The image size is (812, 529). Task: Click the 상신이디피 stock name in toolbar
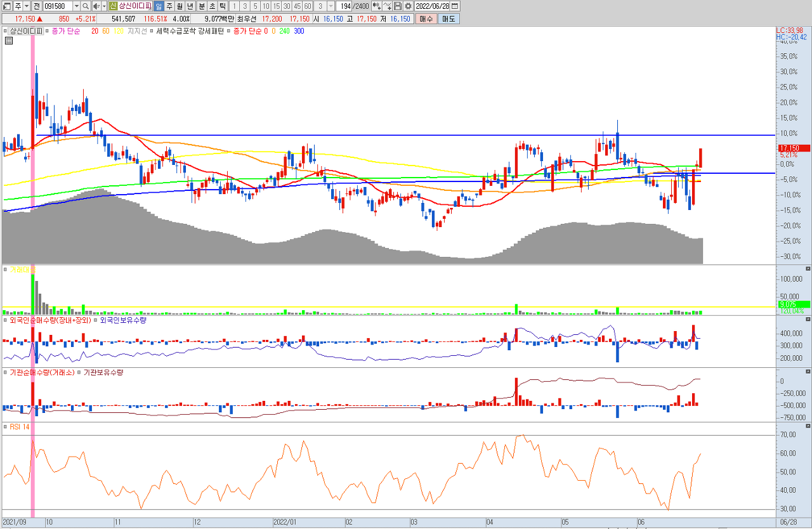[x=134, y=6]
